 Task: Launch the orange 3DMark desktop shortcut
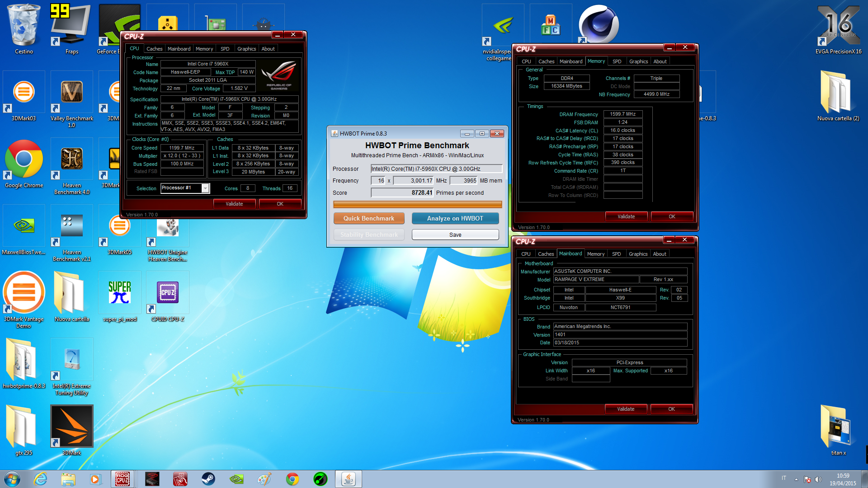click(x=71, y=431)
